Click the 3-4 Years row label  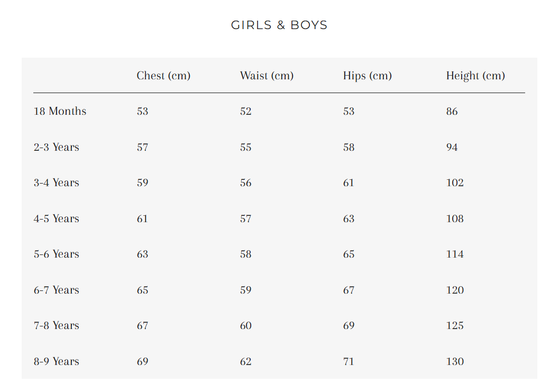(57, 183)
